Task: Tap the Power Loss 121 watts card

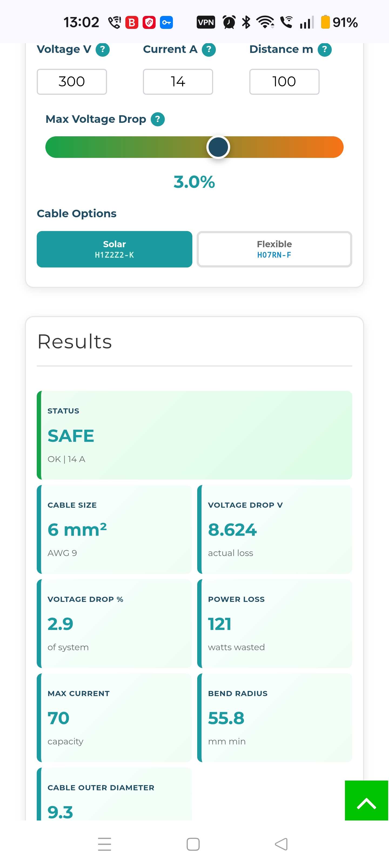Action: coord(275,623)
